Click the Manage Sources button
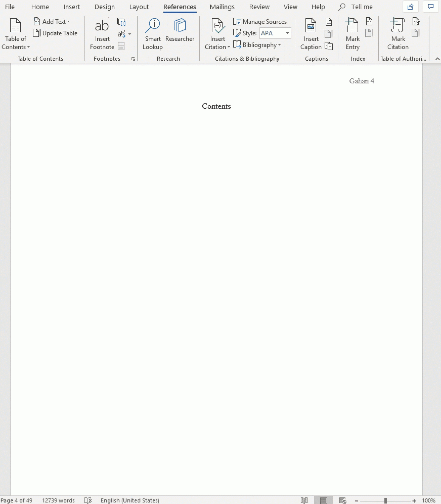 click(260, 21)
